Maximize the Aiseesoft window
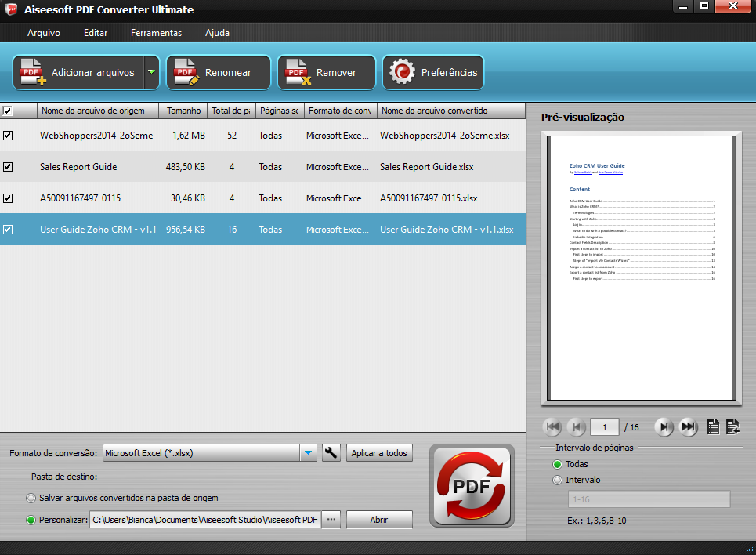 (704, 6)
